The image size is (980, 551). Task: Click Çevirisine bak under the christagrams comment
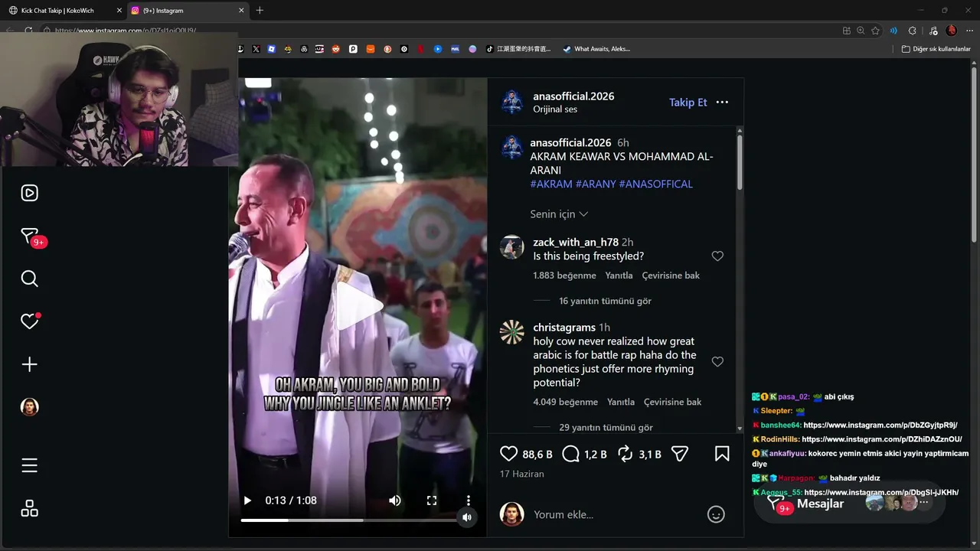click(x=672, y=402)
